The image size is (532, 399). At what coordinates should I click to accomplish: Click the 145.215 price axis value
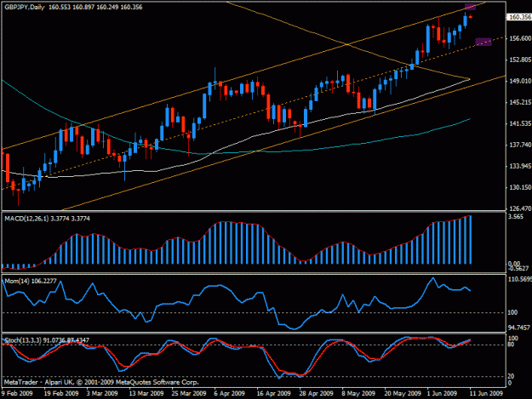coord(520,102)
